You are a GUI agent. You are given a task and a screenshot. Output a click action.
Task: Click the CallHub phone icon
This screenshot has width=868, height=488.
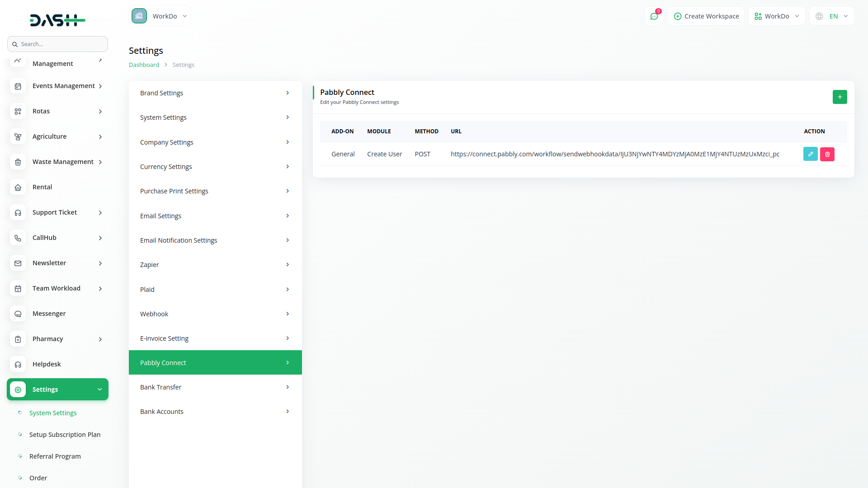pyautogui.click(x=18, y=238)
